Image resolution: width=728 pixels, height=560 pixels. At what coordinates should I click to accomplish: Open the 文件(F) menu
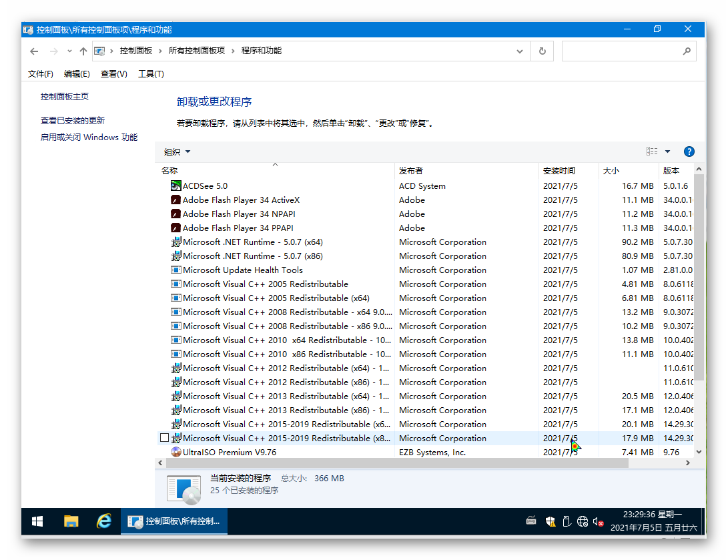point(41,74)
